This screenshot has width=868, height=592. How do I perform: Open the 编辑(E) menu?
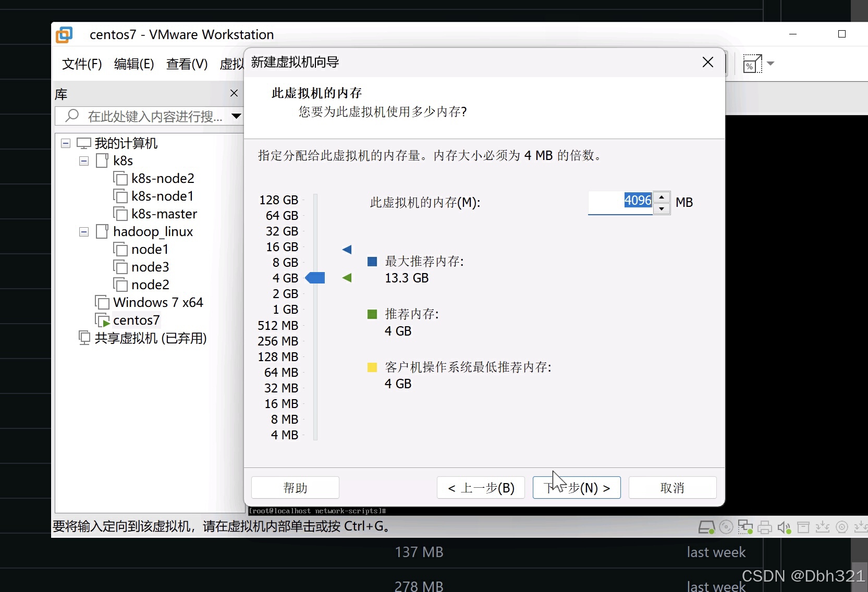[x=134, y=64]
